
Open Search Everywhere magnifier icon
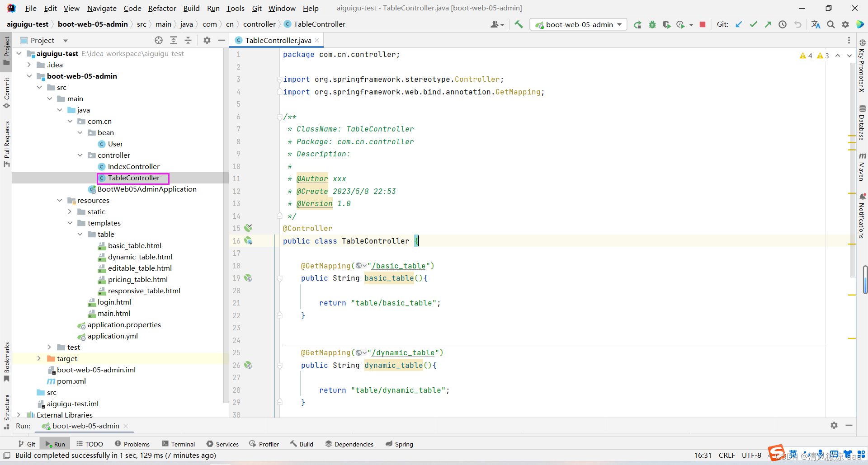831,24
